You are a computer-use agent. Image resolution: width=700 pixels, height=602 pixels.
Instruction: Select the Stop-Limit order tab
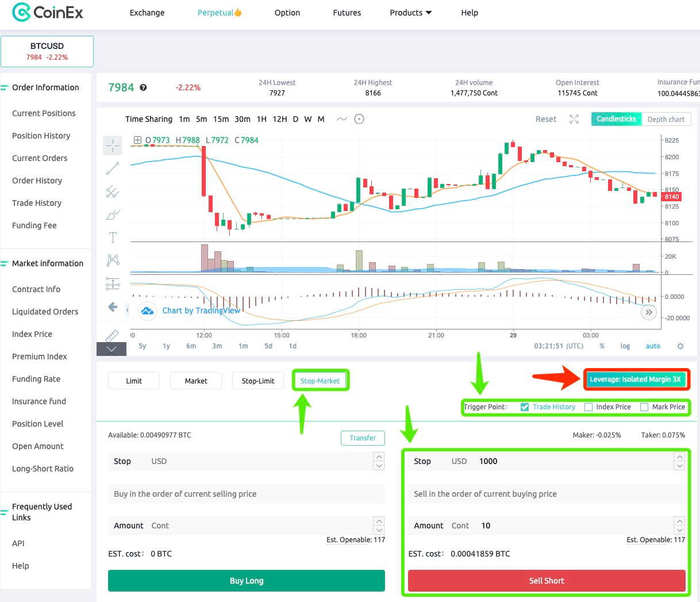coord(258,381)
